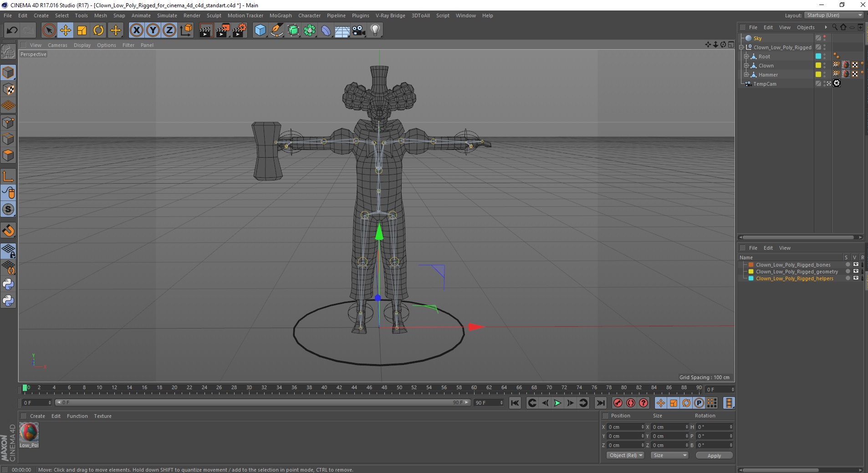Add a Subdivision Surface generator
Viewport: 868px width, 473px height.
click(x=293, y=31)
